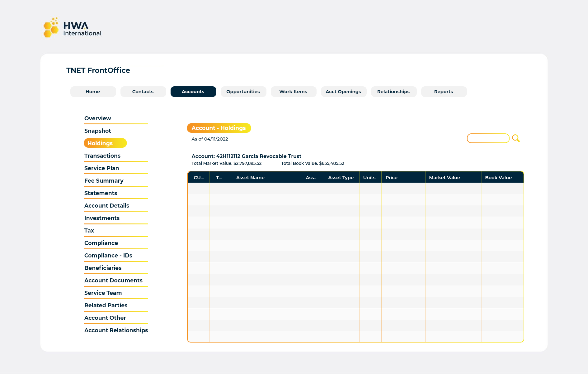View Account Documents

113,280
